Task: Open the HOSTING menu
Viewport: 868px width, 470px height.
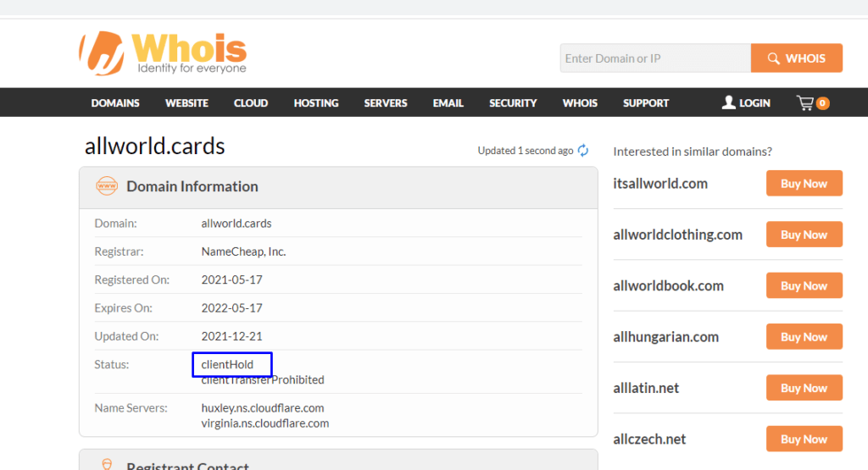Action: (316, 102)
